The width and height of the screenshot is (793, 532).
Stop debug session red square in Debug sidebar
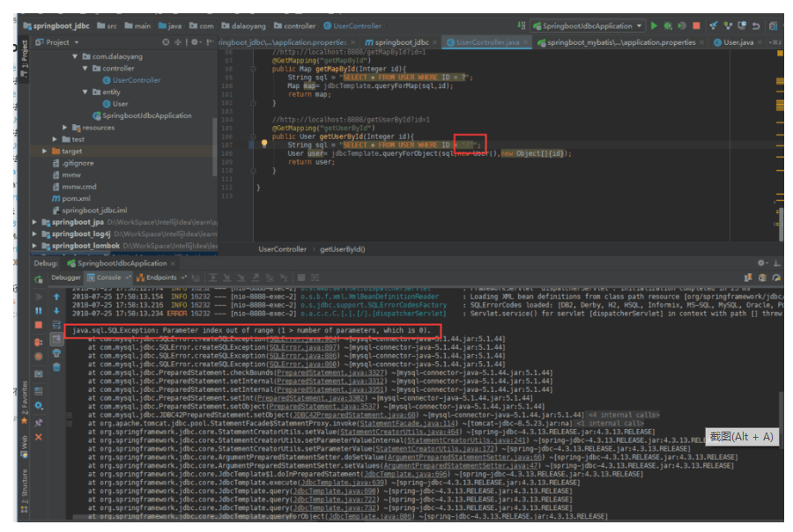coord(39,325)
